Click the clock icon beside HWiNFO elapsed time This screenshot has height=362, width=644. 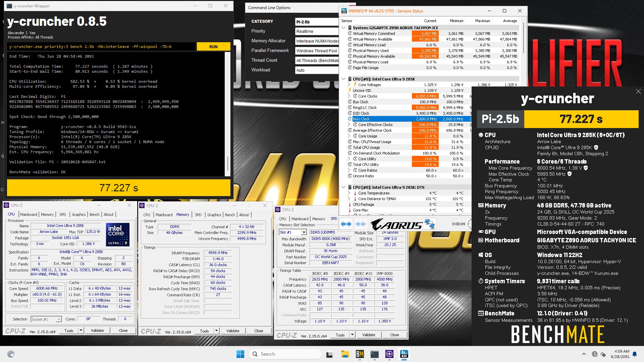470,224
